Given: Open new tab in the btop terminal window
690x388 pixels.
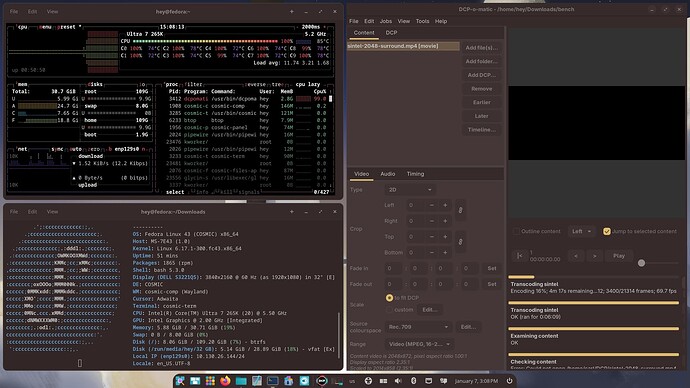Looking at the screenshot, I should (292, 11).
